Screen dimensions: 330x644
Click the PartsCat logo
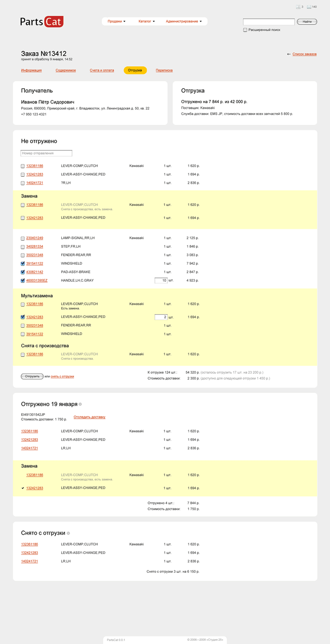[41, 22]
